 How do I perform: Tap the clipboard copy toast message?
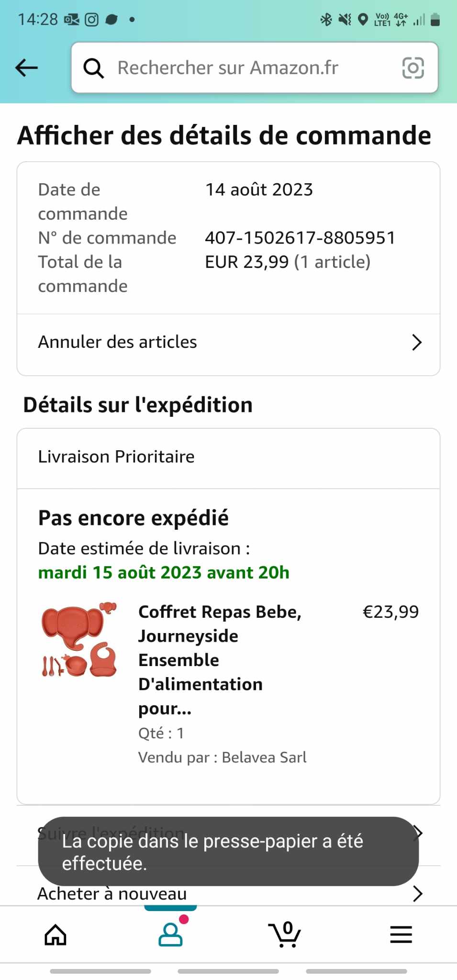click(x=228, y=852)
